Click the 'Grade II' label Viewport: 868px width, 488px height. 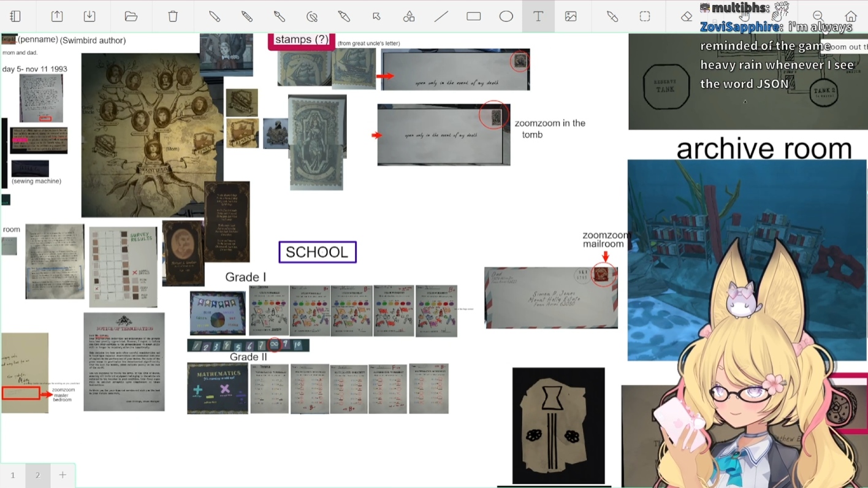coord(248,357)
